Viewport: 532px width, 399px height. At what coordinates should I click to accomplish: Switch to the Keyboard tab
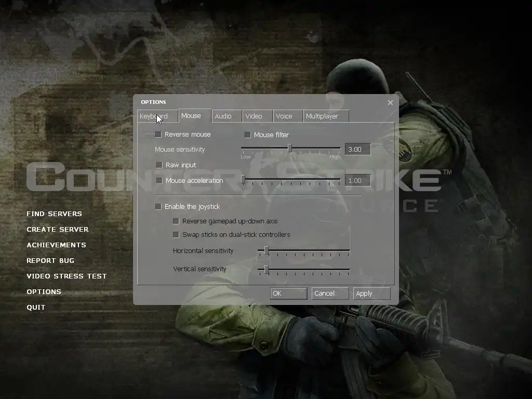pyautogui.click(x=158, y=116)
